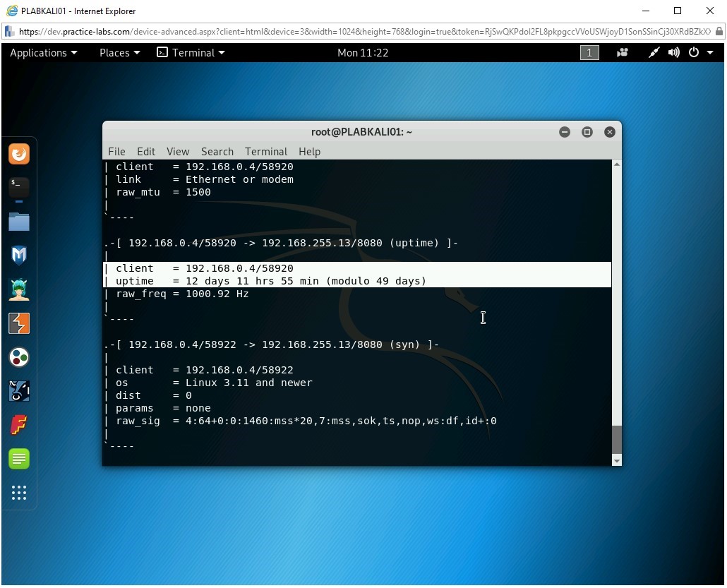Click the Mon 11:22 clock display
Screen dimensions: 727x588
click(363, 52)
